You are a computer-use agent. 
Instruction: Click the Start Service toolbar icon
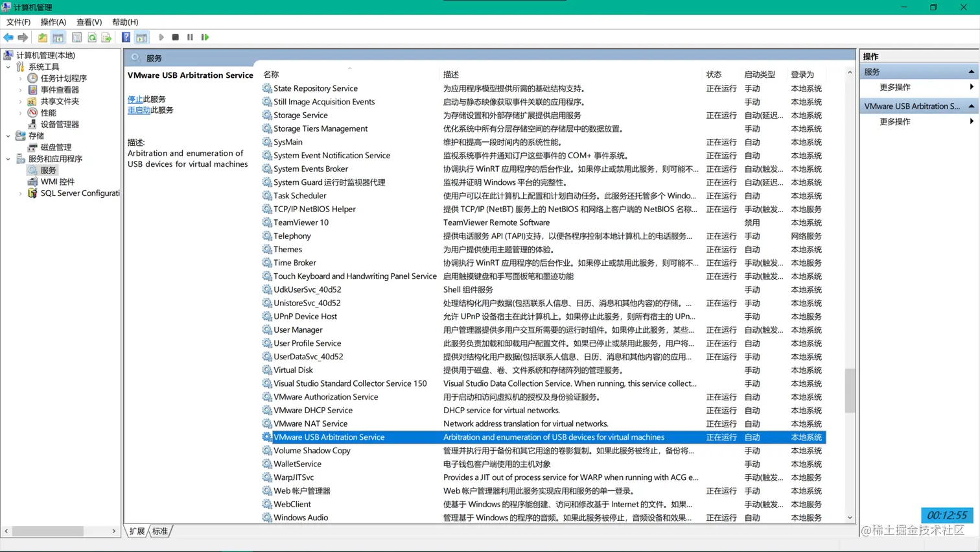click(x=161, y=37)
